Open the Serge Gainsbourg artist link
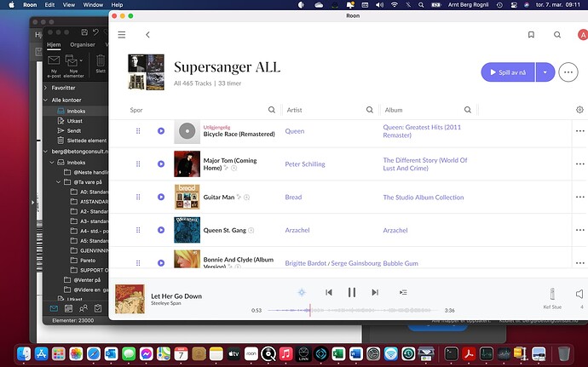Image resolution: width=588 pixels, height=367 pixels. pyautogui.click(x=356, y=263)
